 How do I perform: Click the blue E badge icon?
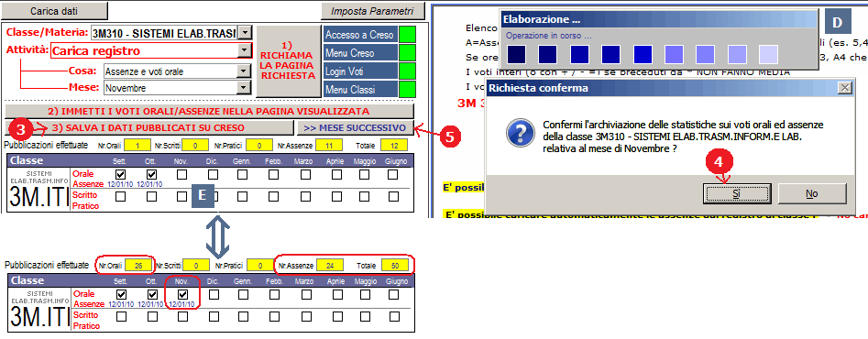point(202,195)
